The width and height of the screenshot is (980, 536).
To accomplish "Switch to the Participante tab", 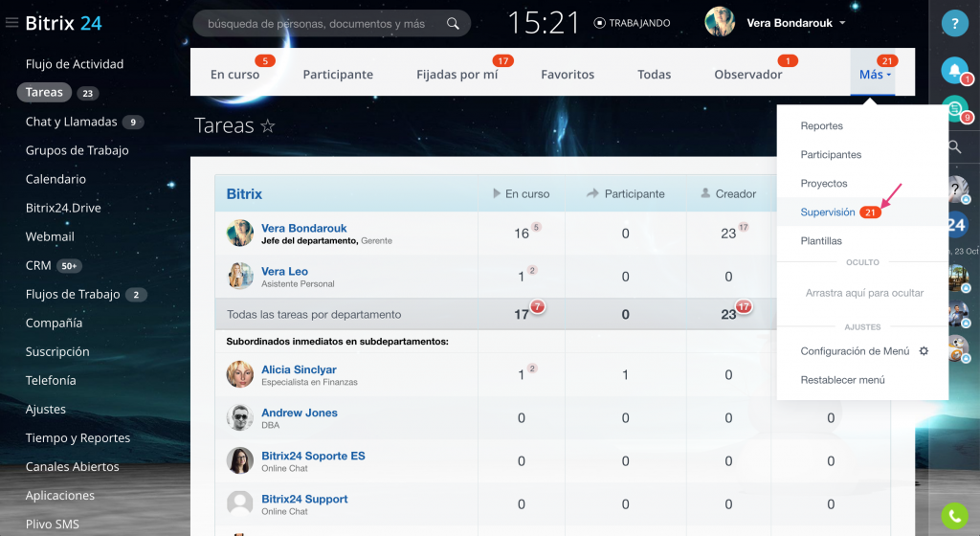I will point(338,75).
